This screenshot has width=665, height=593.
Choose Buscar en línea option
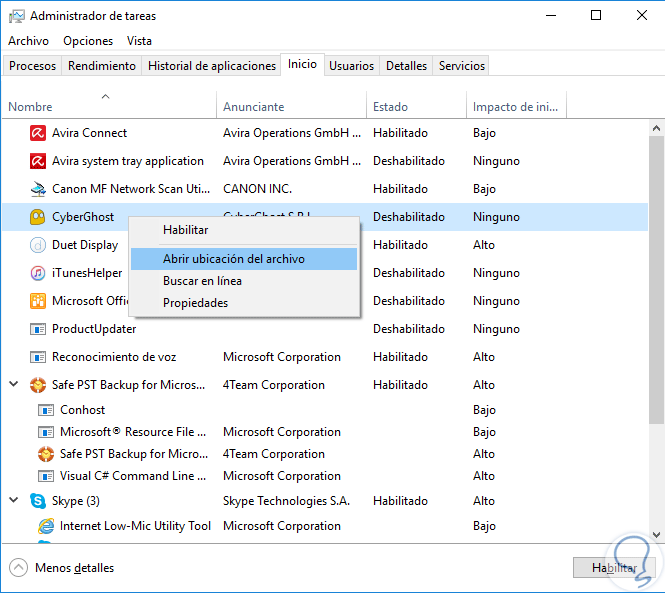[244, 281]
